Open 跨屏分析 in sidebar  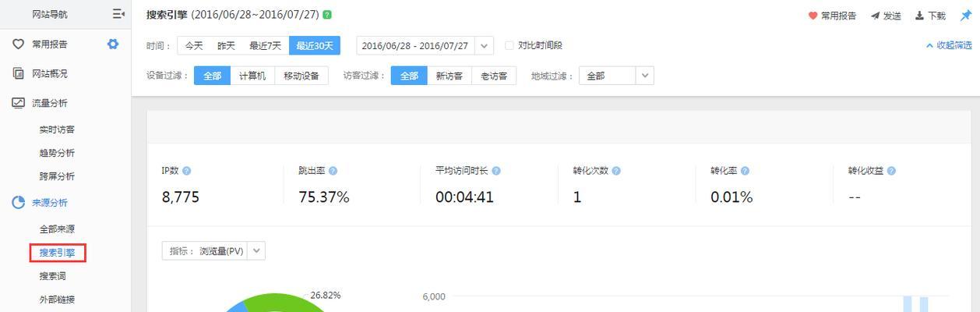click(x=58, y=176)
